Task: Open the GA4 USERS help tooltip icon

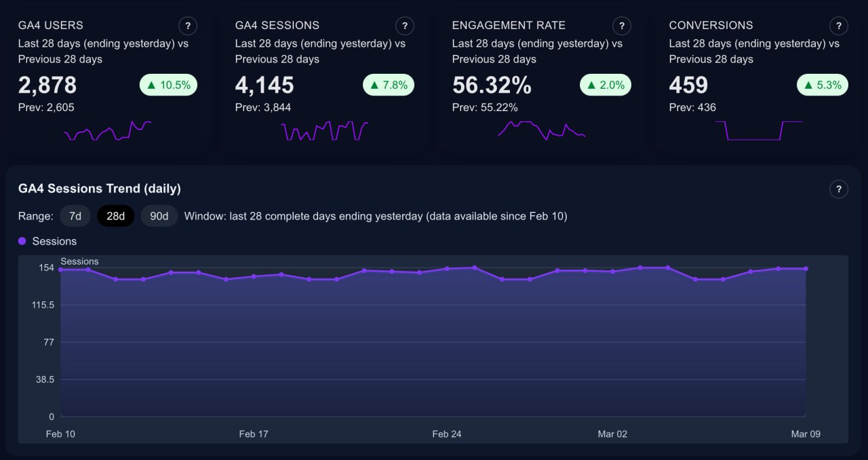Action: 188,26
